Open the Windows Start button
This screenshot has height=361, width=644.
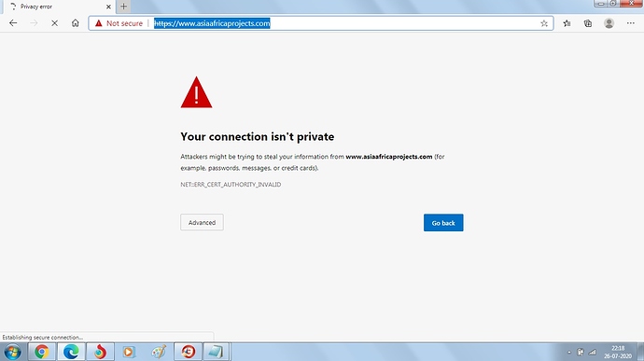click(x=12, y=352)
